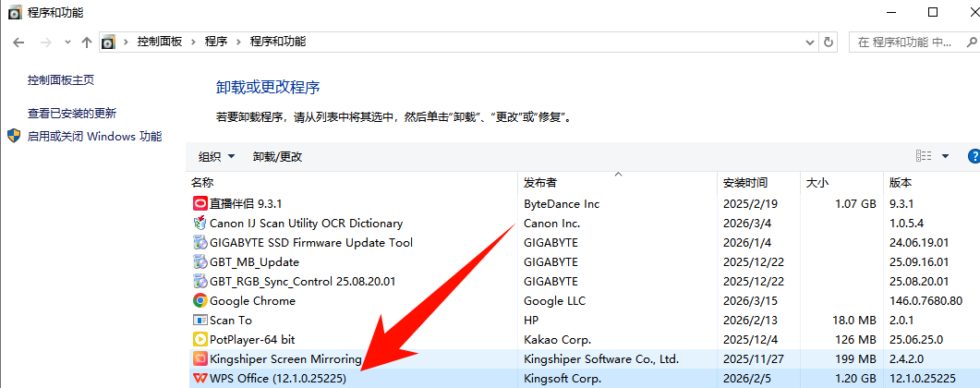Open the recent locations dropdown arrow
This screenshot has height=388, width=980.
(x=67, y=42)
